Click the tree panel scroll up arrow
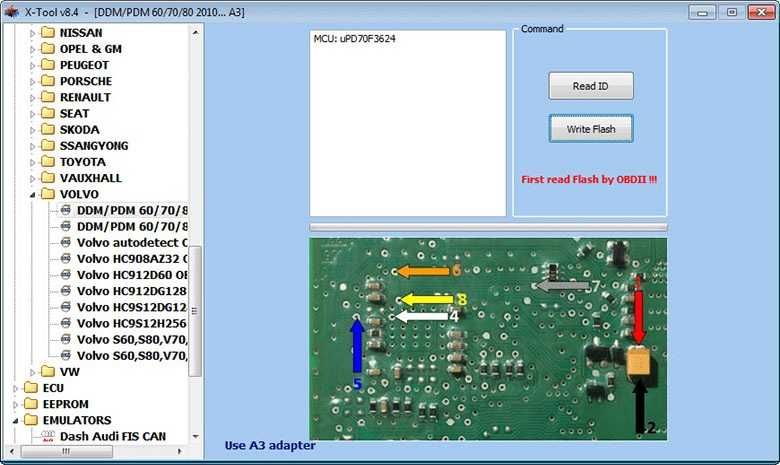 195,32
